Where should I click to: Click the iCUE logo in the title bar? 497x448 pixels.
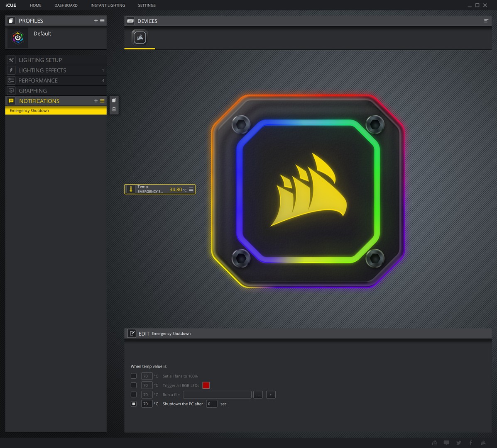[11, 5]
